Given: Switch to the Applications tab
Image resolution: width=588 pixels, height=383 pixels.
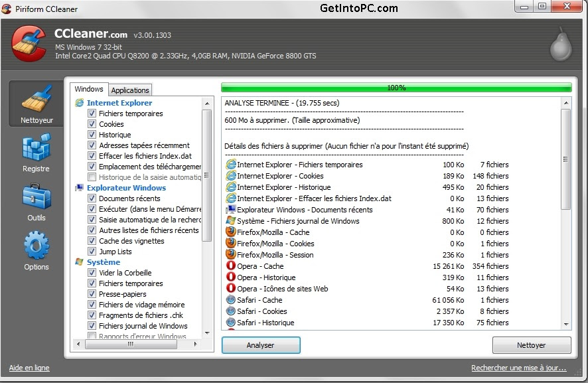Looking at the screenshot, I should pos(130,90).
